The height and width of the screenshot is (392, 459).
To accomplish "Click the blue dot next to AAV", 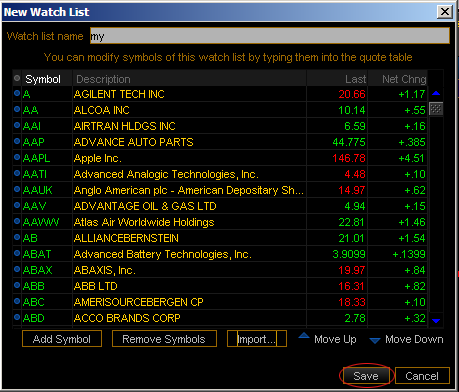I will click(17, 205).
